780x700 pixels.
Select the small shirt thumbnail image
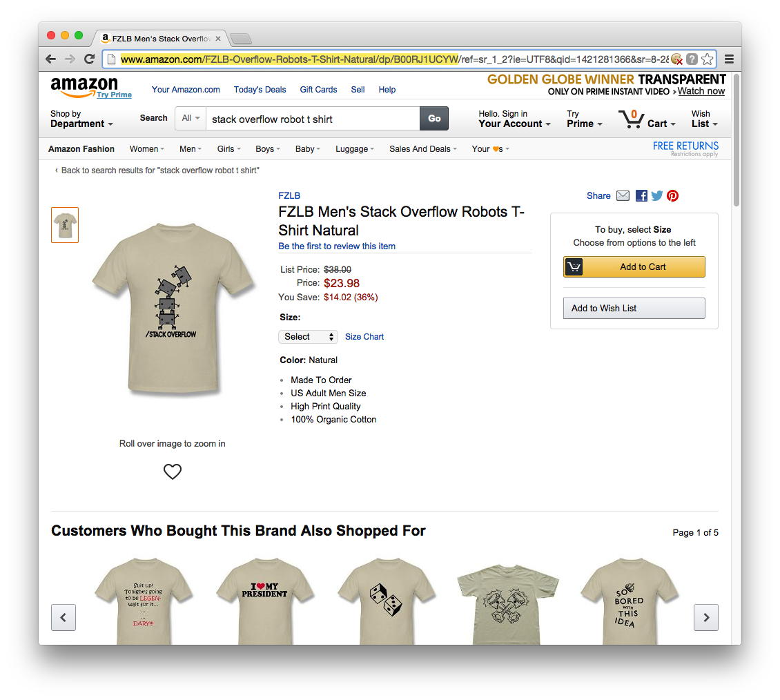pyautogui.click(x=65, y=225)
